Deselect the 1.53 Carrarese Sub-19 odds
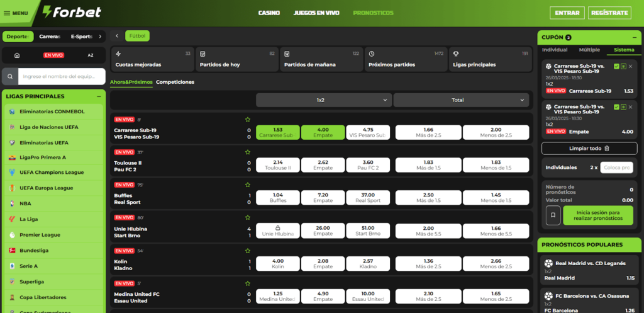The width and height of the screenshot is (644, 313). [277, 132]
